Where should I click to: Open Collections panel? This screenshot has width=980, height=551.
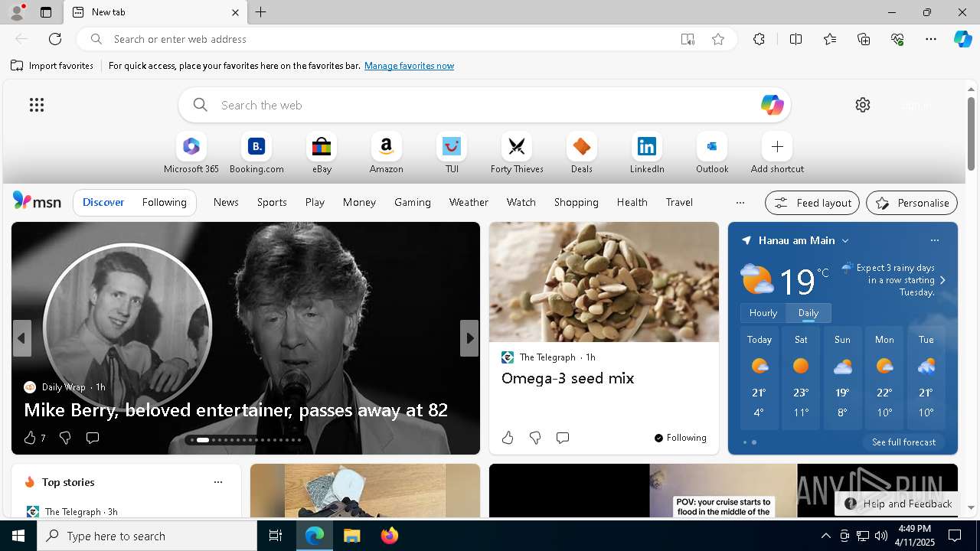point(864,39)
